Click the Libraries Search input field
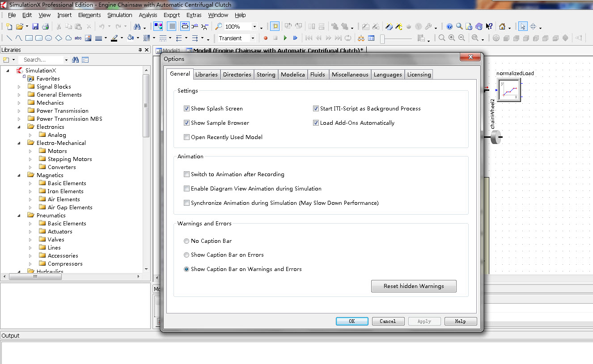 point(42,59)
